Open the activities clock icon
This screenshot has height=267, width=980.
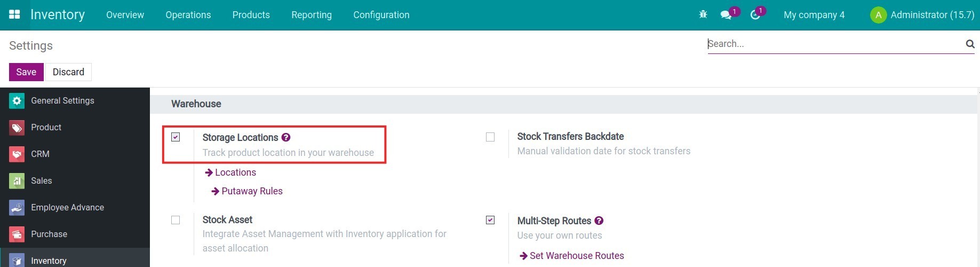point(755,15)
